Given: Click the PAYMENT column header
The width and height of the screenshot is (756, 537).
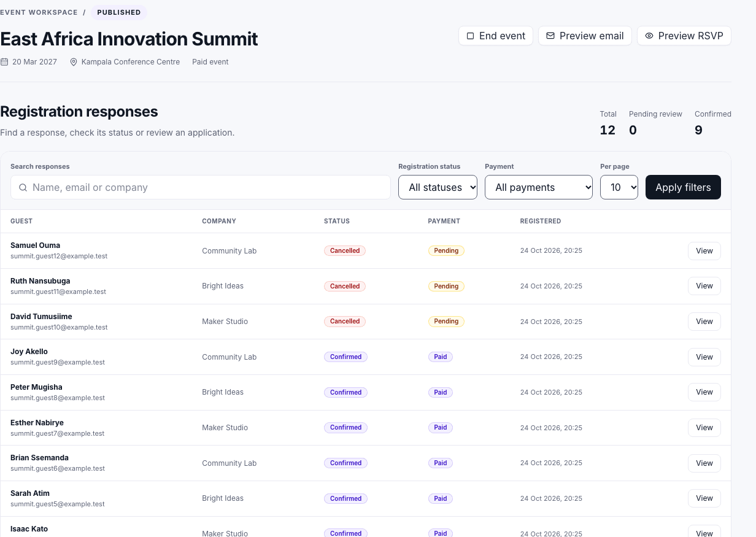Looking at the screenshot, I should 444,221.
